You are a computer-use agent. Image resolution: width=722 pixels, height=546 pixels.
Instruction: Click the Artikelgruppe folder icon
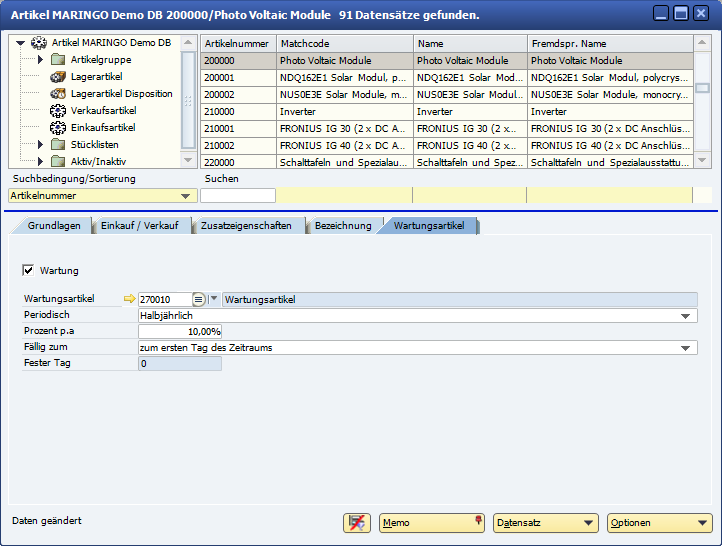(x=58, y=60)
